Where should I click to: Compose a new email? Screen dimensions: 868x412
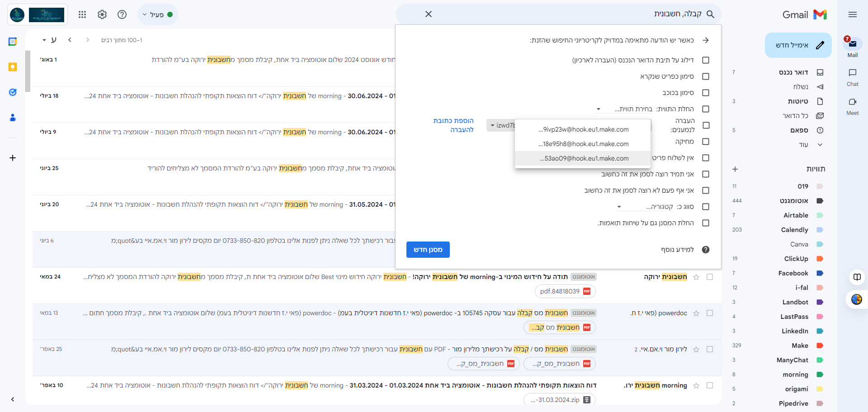798,45
